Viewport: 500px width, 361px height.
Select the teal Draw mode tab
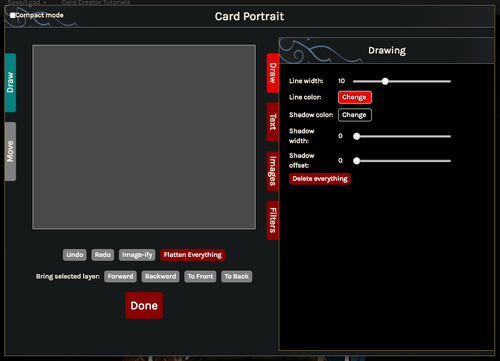coord(10,83)
